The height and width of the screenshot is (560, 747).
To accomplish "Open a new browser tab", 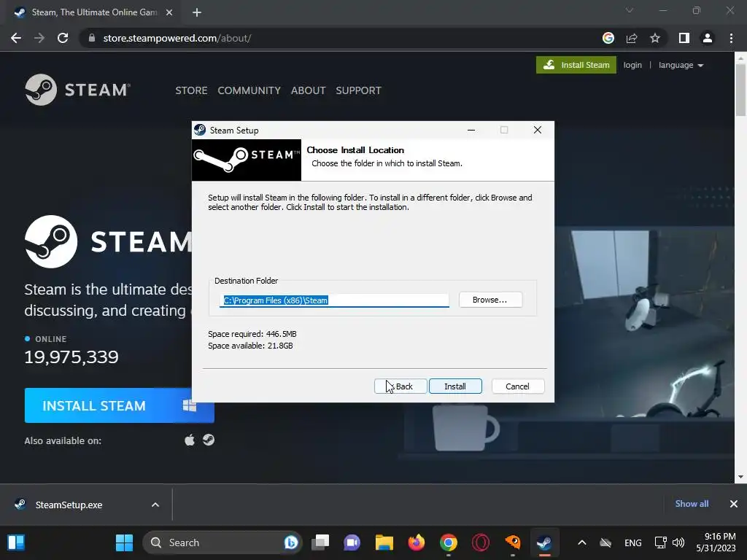I will click(x=197, y=12).
